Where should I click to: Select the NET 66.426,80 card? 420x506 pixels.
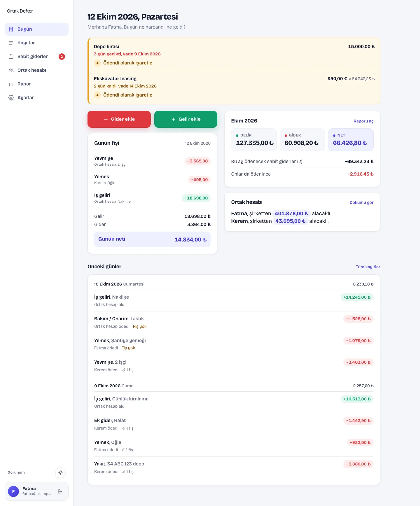(x=351, y=140)
